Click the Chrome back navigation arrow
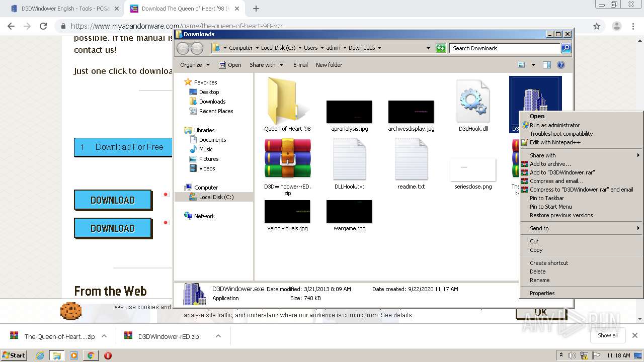The height and width of the screenshot is (362, 644). 11,26
